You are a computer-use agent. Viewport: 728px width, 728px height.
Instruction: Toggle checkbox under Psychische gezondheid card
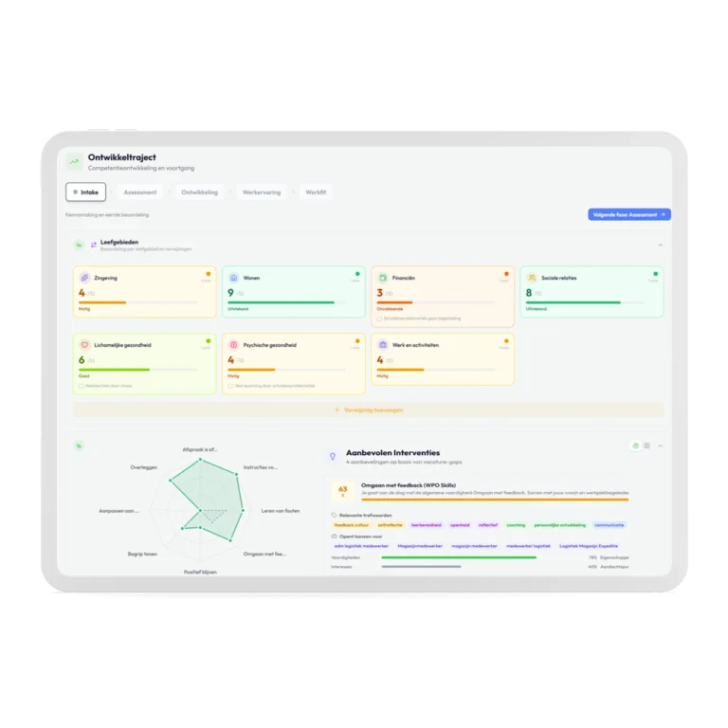229,386
